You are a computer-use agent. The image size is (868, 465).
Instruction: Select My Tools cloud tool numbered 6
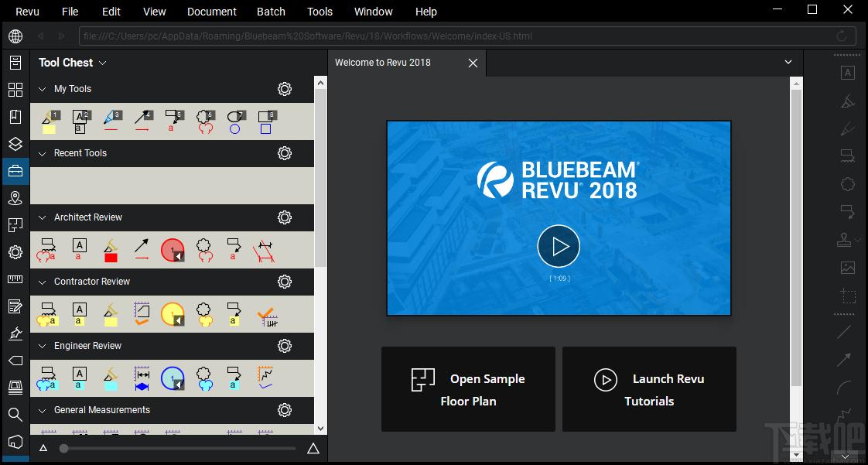point(205,122)
